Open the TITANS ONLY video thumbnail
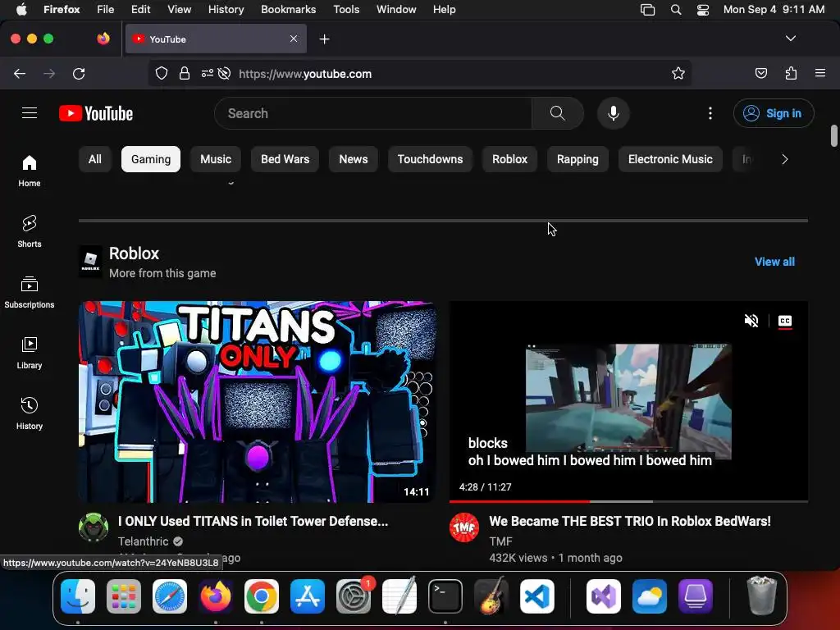The image size is (840, 630). pos(257,402)
